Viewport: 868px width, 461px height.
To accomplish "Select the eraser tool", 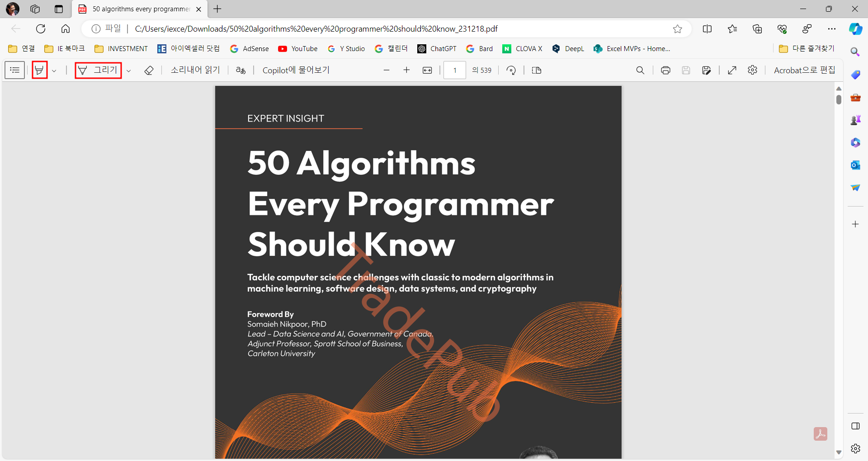I will (149, 70).
